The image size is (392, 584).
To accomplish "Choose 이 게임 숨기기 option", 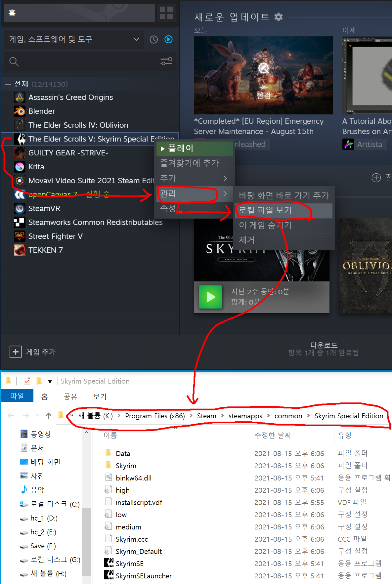I will [284, 225].
